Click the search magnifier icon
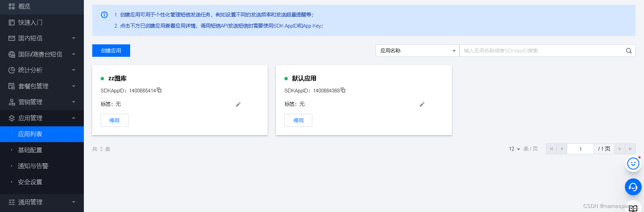The height and width of the screenshot is (212, 644). pyautogui.click(x=629, y=51)
